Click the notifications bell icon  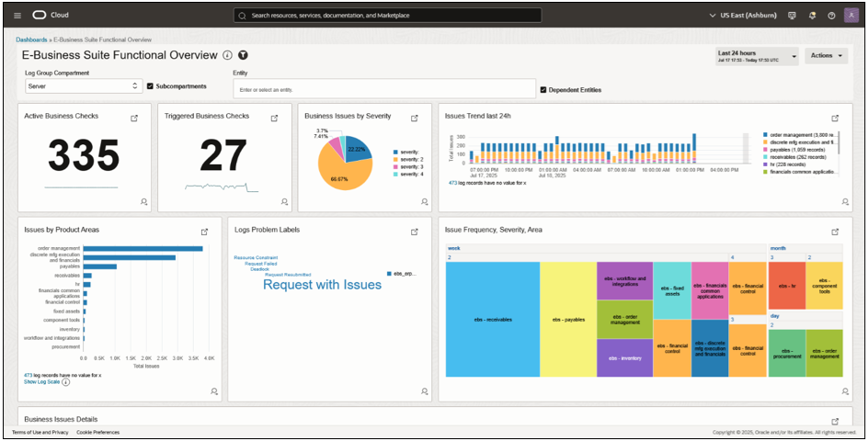click(812, 16)
